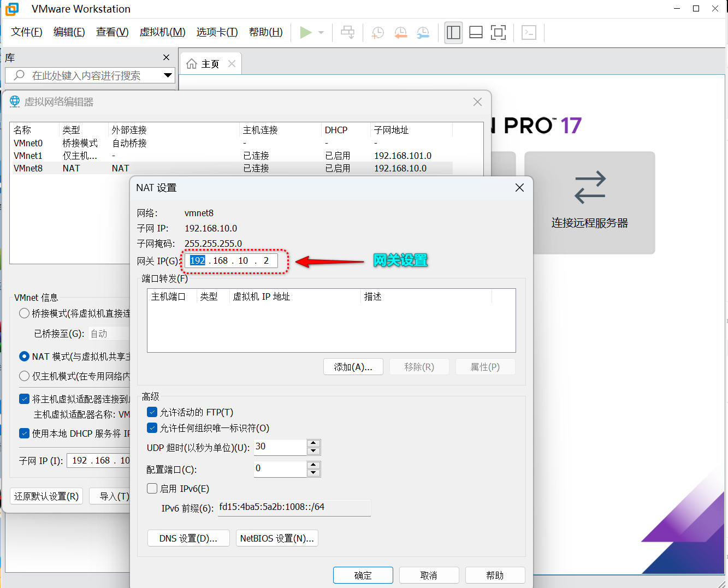728x588 pixels.
Task: Toggle 将主机虚拟适配器连接到 checkbox
Action: coord(24,399)
